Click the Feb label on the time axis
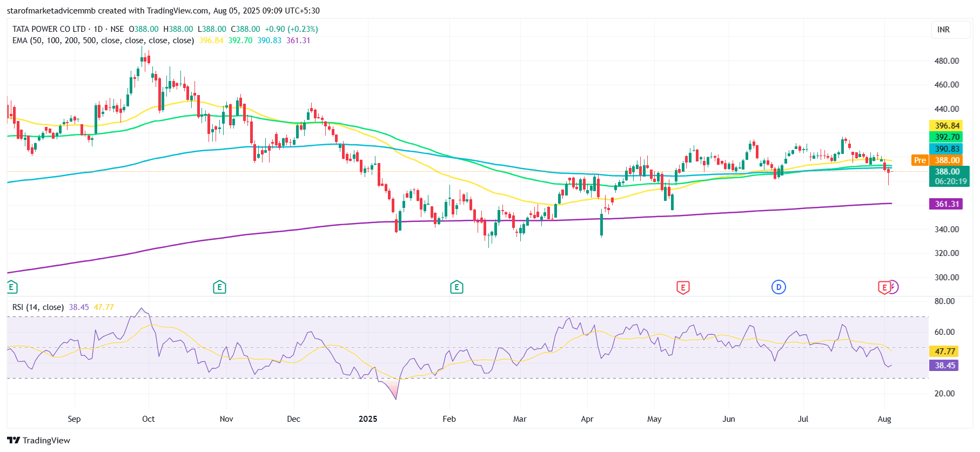 click(449, 419)
